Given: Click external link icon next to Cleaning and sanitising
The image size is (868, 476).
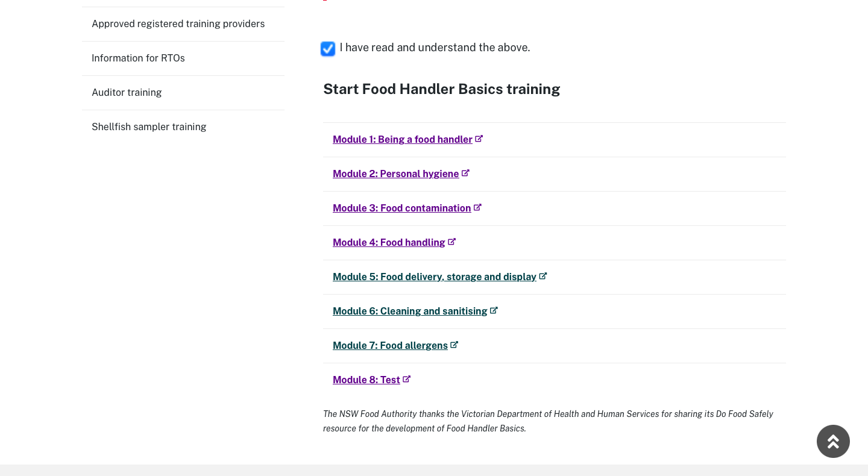Looking at the screenshot, I should (494, 310).
